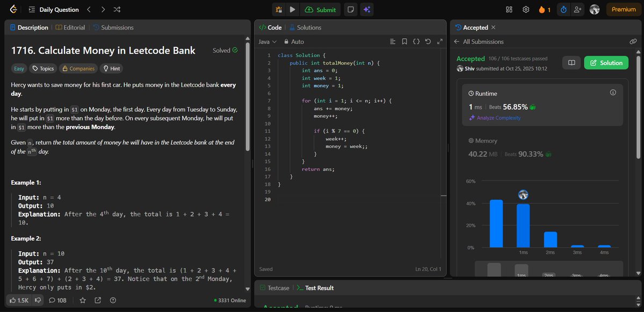The image size is (644, 312).
Task: Open the Daily Question problem list
Action: (53, 10)
